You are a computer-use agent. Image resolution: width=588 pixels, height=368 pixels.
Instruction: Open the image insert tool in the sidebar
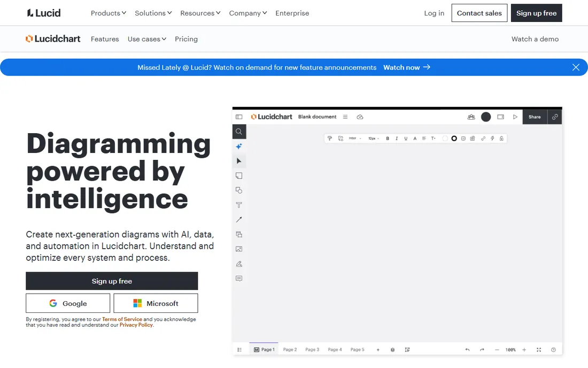239,249
